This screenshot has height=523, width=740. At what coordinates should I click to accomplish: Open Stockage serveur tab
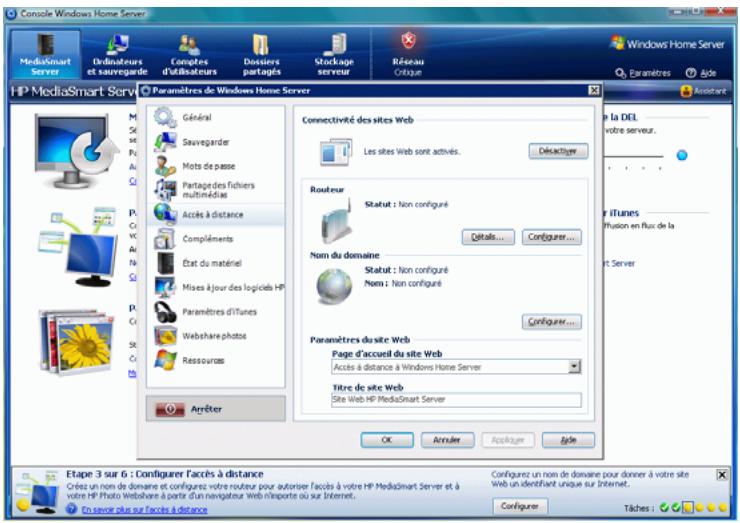click(334, 54)
